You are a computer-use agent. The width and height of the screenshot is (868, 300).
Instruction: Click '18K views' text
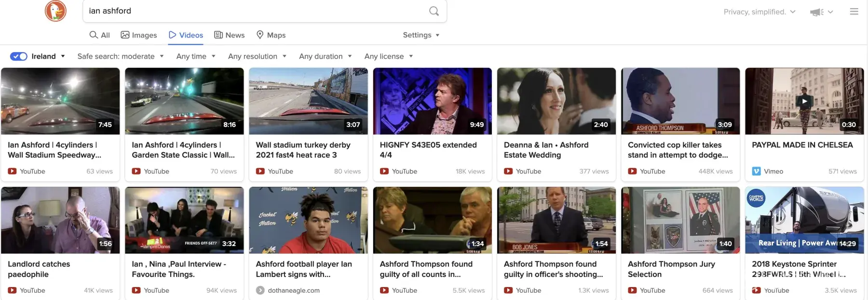click(470, 171)
